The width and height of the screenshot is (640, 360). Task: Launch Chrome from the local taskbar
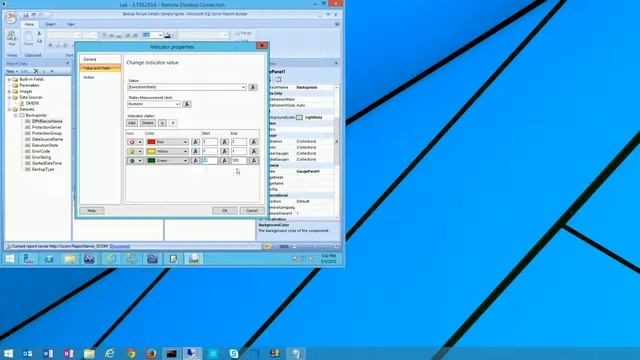pyautogui.click(x=131, y=353)
